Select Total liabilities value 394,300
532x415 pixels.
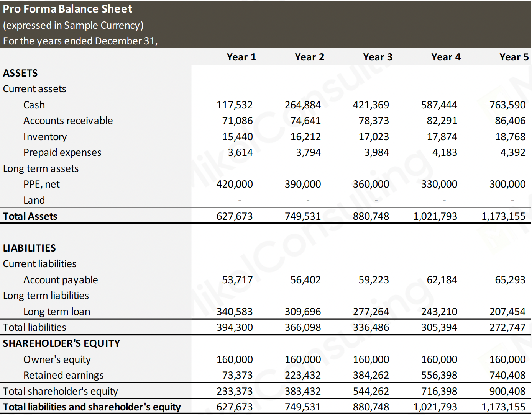(x=235, y=327)
